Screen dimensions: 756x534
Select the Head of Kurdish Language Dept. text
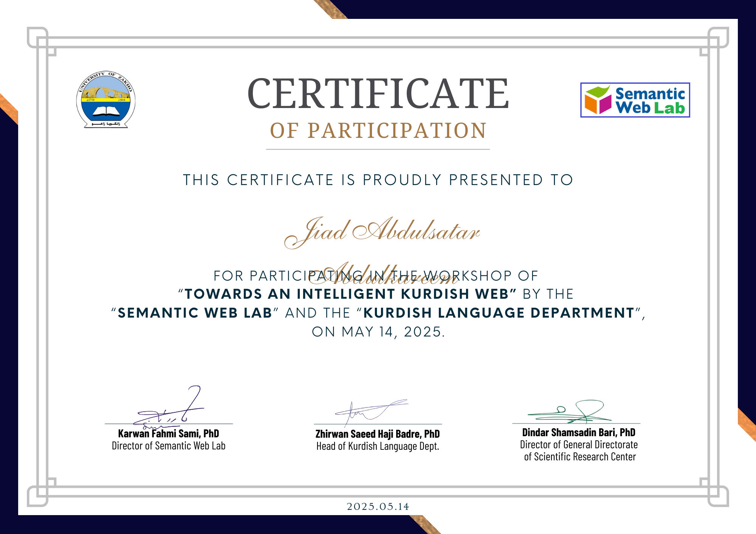point(378,446)
